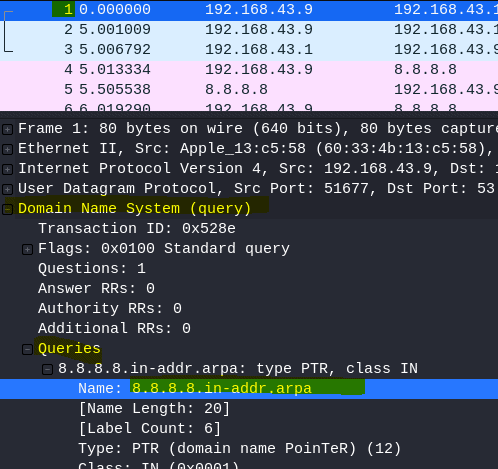Select packet 5 at time 5.505538
The width and height of the screenshot is (498, 469).
point(249,90)
